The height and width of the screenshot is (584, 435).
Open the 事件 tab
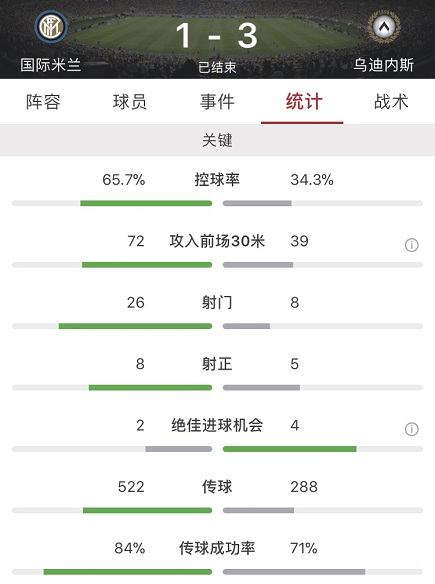[217, 102]
